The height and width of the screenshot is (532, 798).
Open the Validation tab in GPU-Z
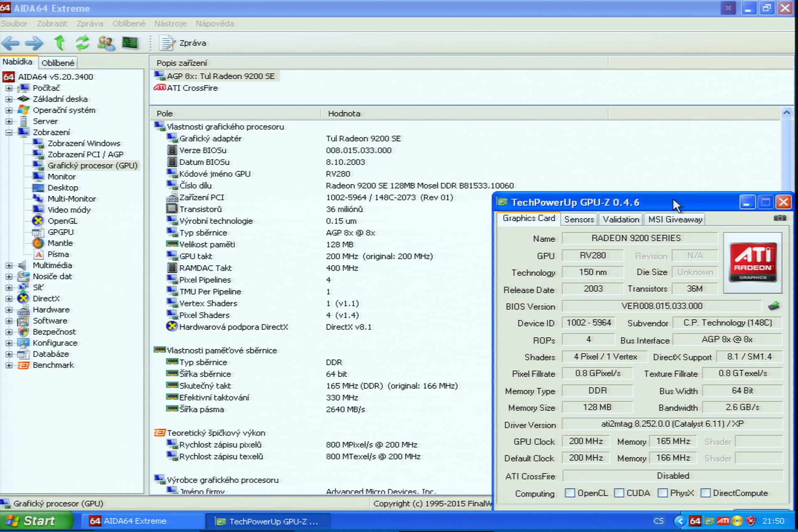pos(621,219)
